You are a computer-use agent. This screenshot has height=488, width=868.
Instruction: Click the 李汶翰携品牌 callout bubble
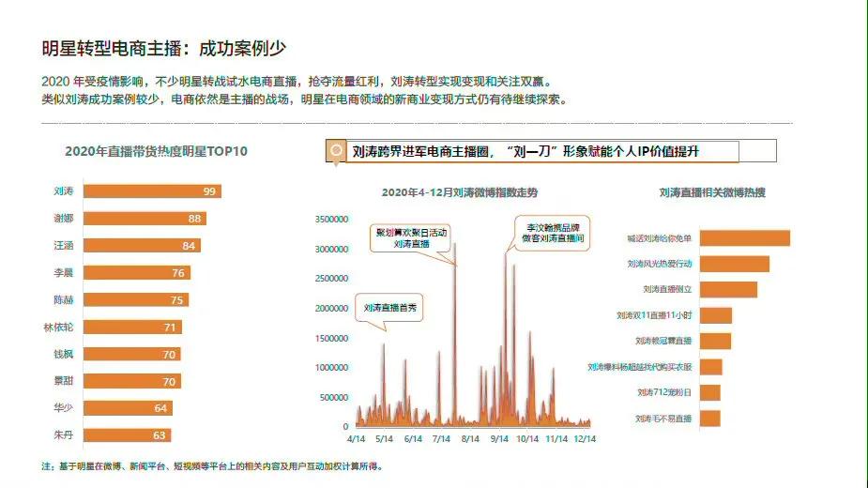pos(554,233)
